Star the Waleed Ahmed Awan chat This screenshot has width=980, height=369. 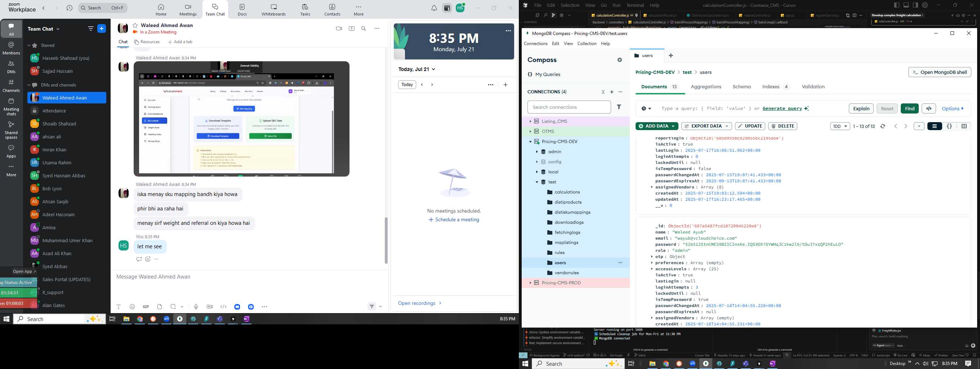135,25
